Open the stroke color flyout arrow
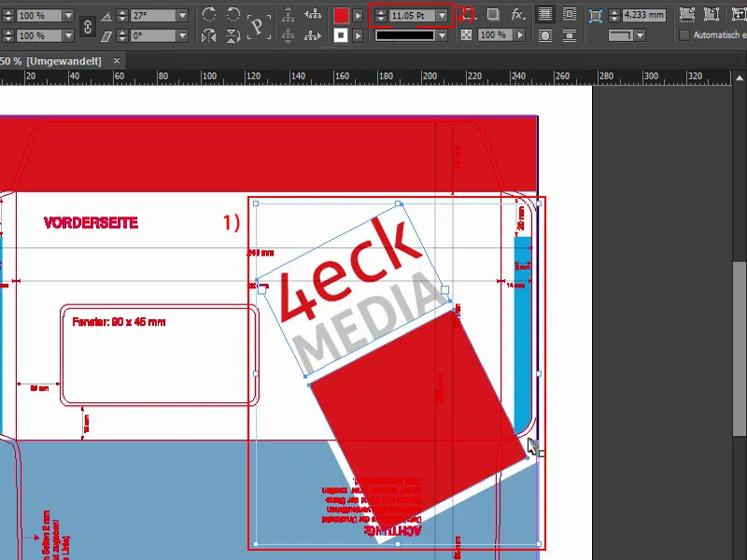Viewport: 747px width, 560px height. coord(358,35)
